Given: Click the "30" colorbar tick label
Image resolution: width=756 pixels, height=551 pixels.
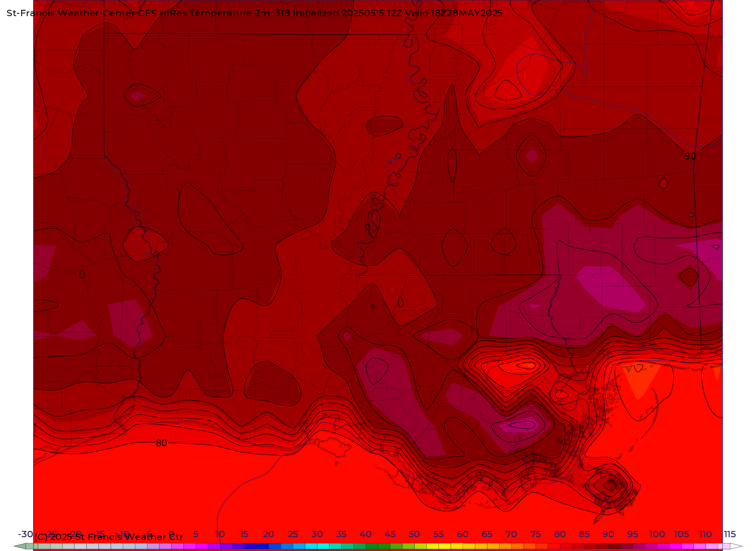Looking at the screenshot, I should 317,534.
